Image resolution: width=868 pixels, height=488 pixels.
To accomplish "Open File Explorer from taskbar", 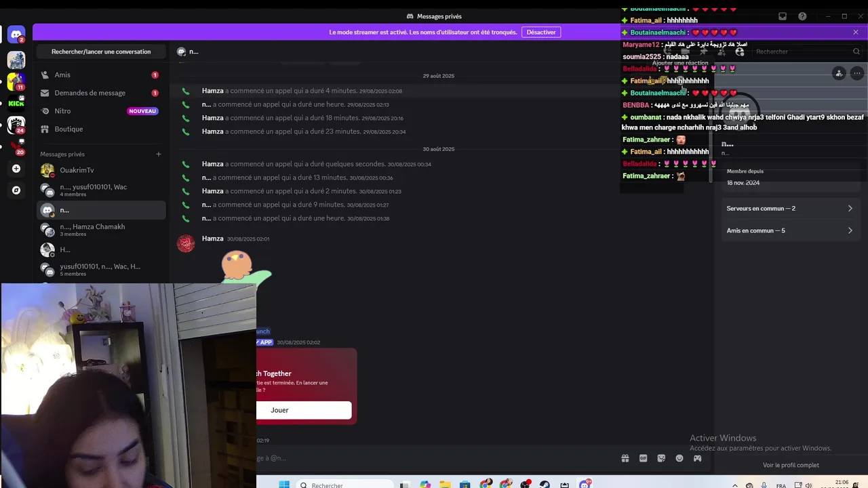I will (445, 485).
